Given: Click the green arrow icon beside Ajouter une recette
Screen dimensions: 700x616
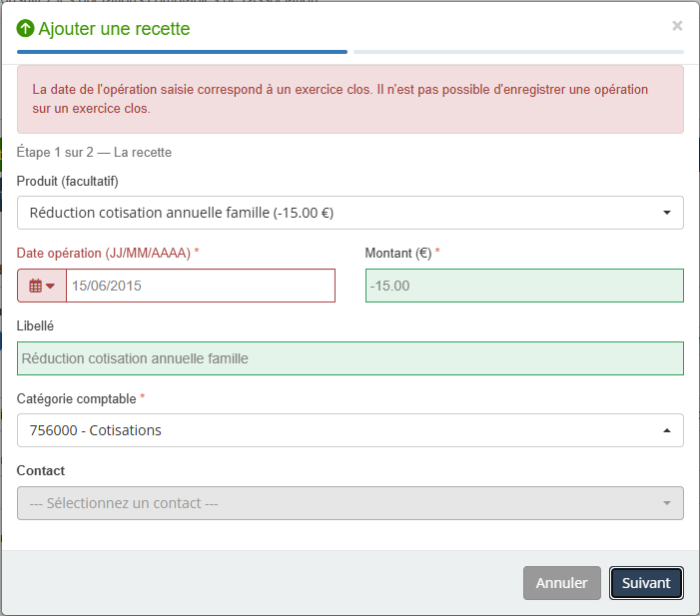Looking at the screenshot, I should coord(25,29).
